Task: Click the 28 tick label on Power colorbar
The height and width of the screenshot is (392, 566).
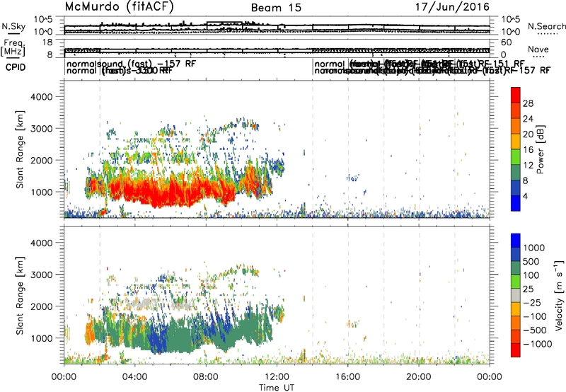Action: click(x=528, y=103)
